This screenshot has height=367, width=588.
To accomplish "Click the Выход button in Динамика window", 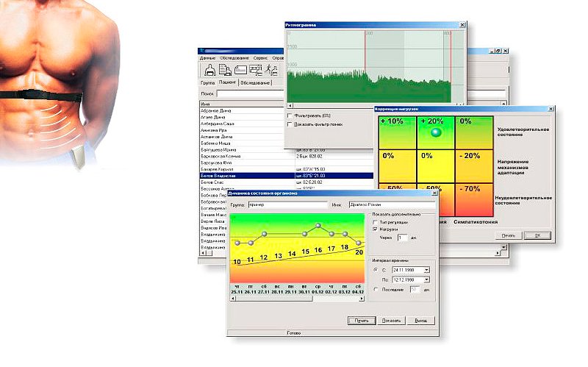I will click(420, 321).
